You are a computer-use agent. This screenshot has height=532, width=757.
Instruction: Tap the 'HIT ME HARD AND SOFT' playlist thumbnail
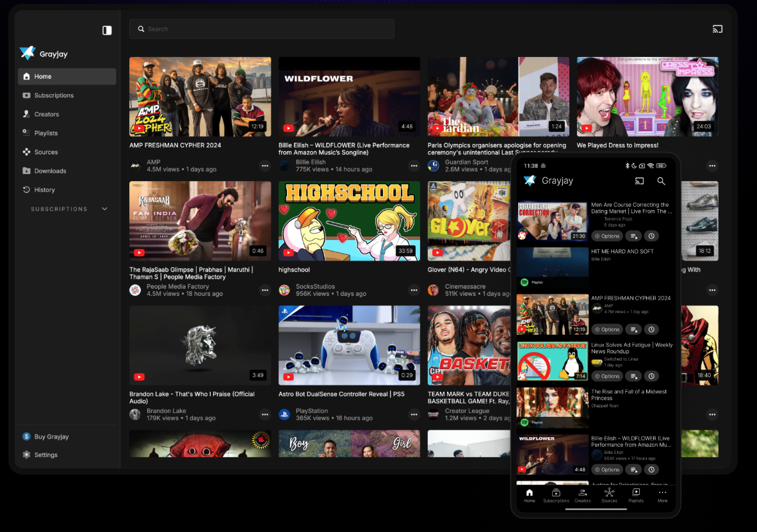coord(553,268)
